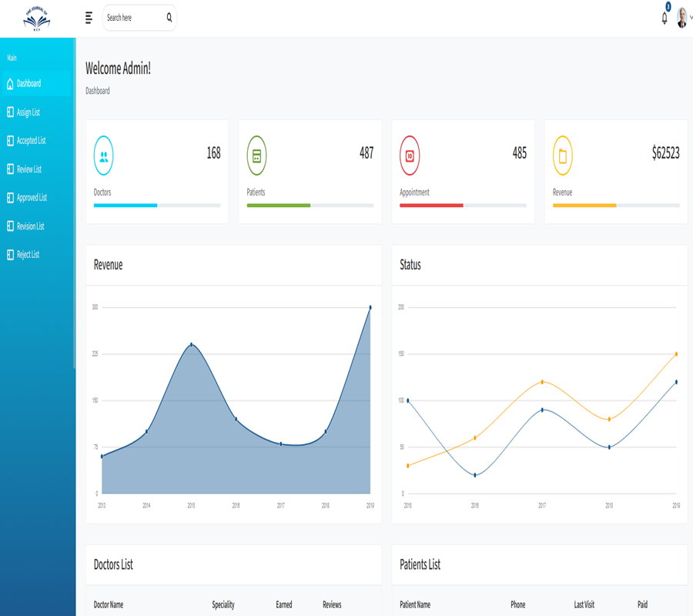
Task: Select Reject List in the sidebar
Action: 28,255
